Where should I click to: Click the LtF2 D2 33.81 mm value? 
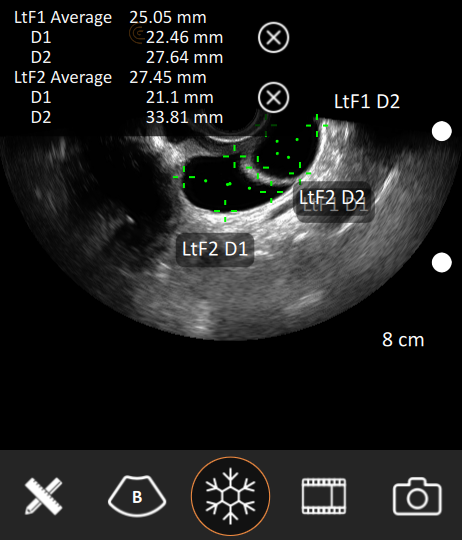pyautogui.click(x=185, y=117)
